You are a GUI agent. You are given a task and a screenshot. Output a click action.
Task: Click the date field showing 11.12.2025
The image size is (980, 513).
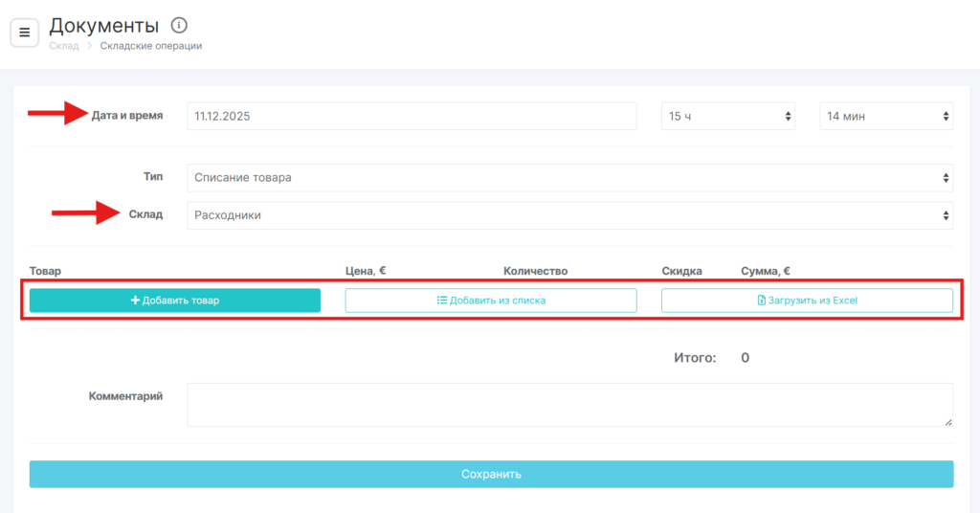coord(412,116)
